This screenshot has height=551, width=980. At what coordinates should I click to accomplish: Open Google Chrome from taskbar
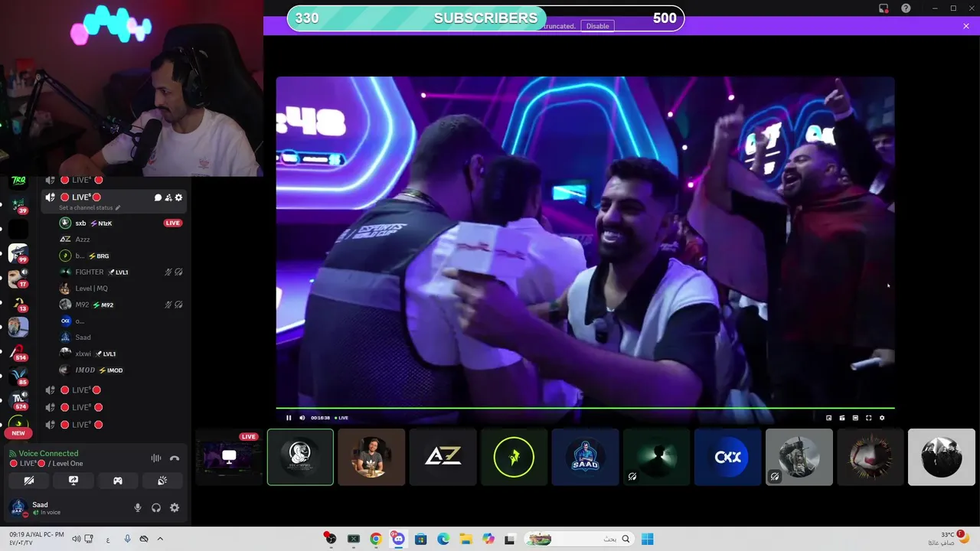pyautogui.click(x=376, y=539)
